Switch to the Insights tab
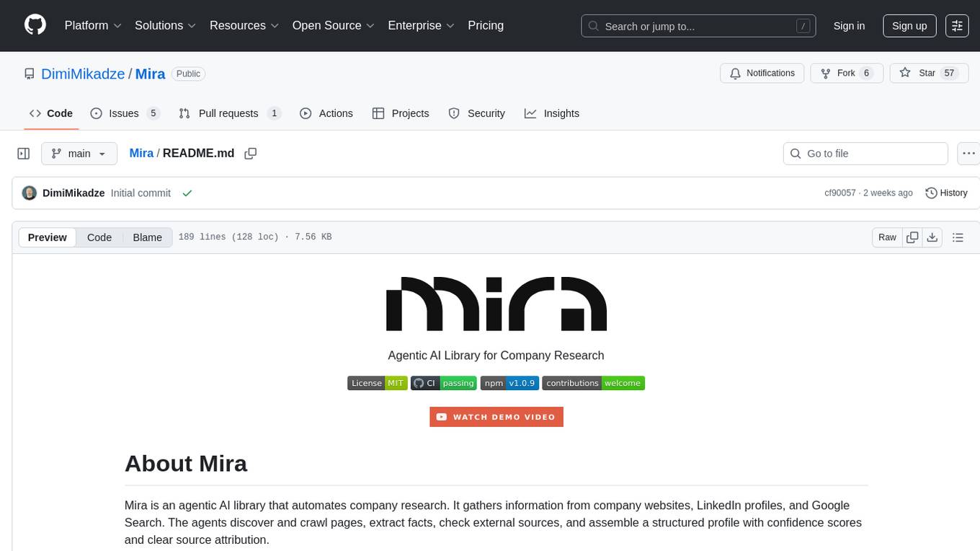This screenshot has height=551, width=980. (552, 113)
